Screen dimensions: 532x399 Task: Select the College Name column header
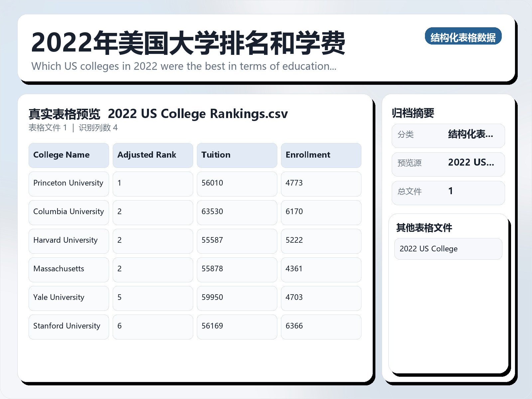click(x=68, y=155)
